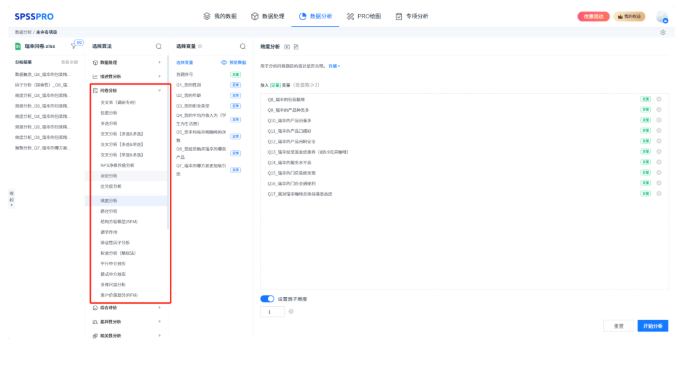Remove Q10 using its circle icon
691x391 pixels.
pos(659,120)
